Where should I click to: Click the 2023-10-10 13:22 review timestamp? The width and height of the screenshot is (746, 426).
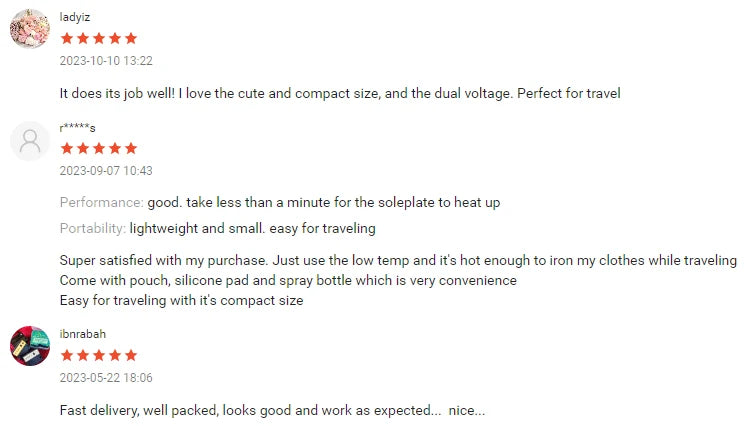106,60
